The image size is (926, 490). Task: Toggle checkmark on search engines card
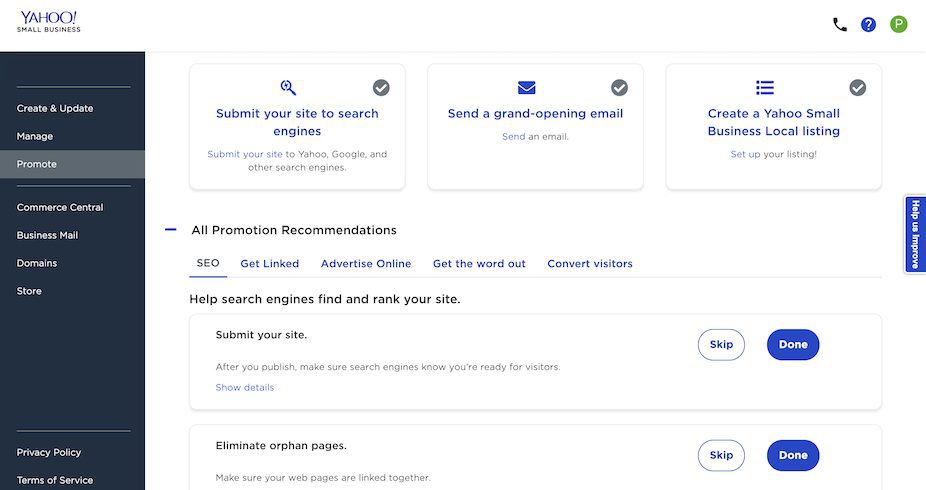pos(381,88)
